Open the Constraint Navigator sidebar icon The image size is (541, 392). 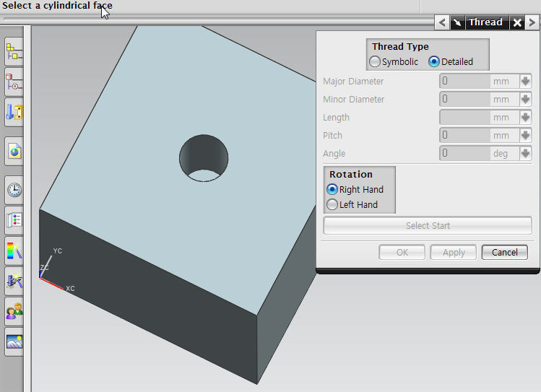click(x=14, y=82)
